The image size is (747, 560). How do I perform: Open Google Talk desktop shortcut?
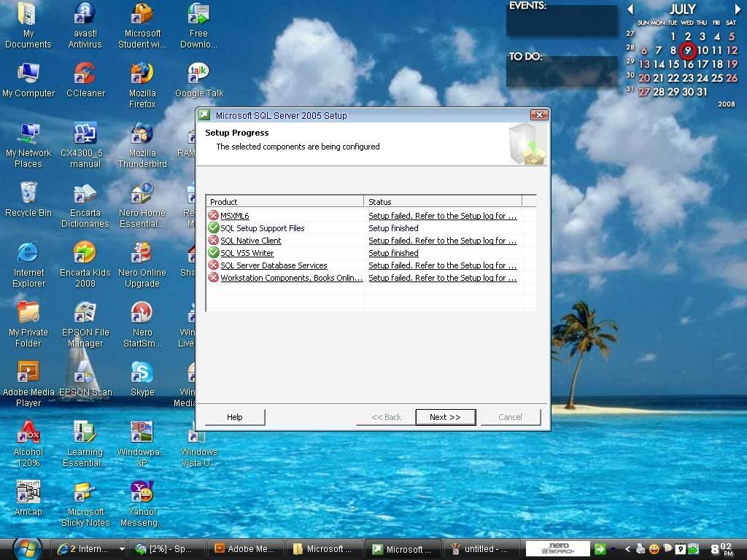tap(198, 74)
